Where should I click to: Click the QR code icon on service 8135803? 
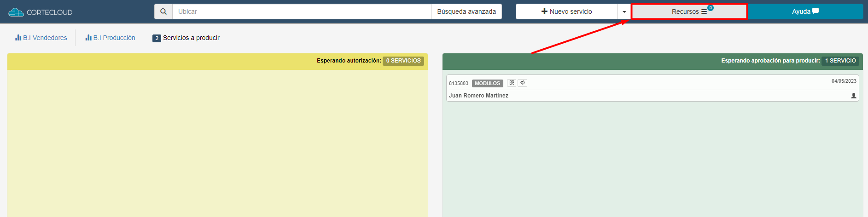point(512,83)
